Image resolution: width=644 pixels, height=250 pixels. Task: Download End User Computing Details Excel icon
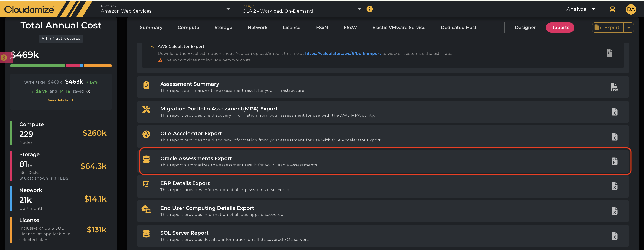[x=614, y=211]
